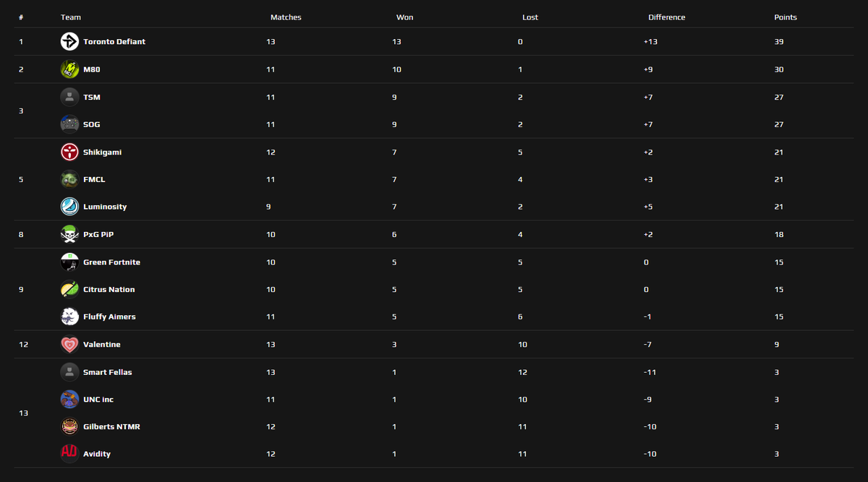This screenshot has width=868, height=482.
Task: Select the Citrus Nation team name
Action: (x=109, y=289)
